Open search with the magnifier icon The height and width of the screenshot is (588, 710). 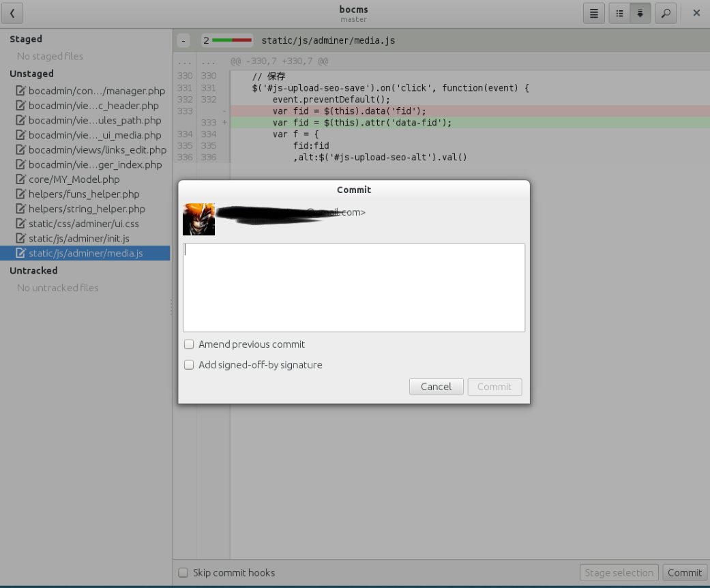[666, 13]
